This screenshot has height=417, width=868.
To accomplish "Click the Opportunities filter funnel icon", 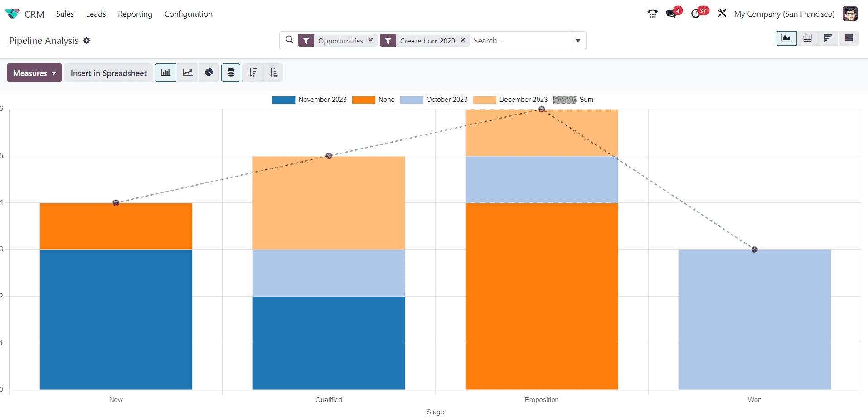I will click(306, 41).
